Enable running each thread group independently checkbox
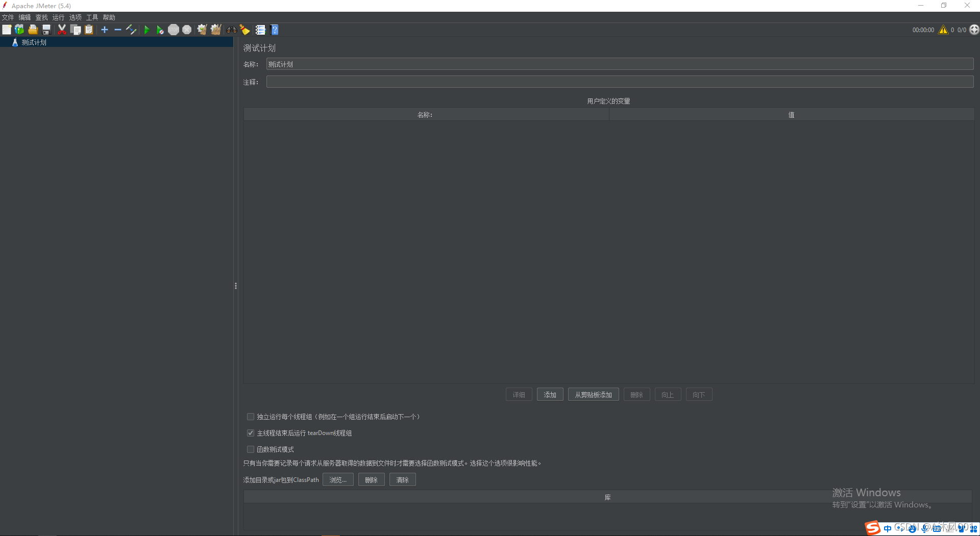980x536 pixels. (251, 417)
